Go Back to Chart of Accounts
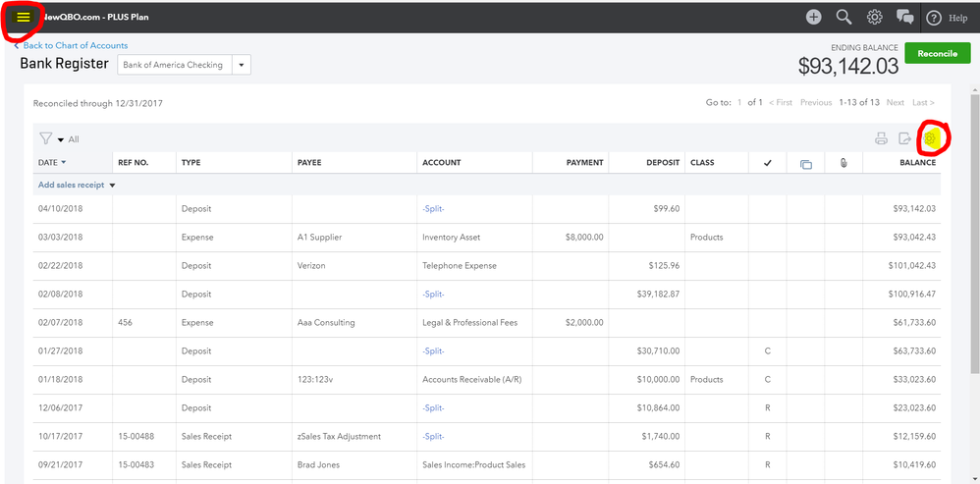 (x=75, y=45)
